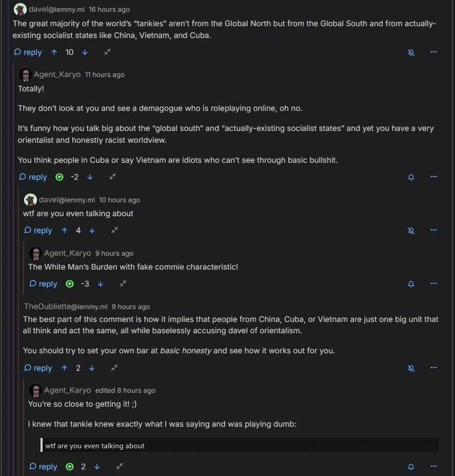Open more options on Agent_Karyo's edited comment

point(433,466)
